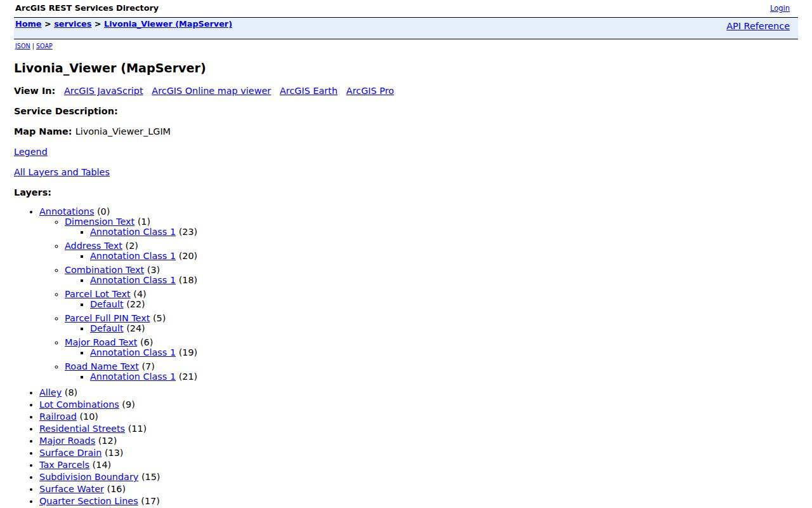Open the Alley layer

[x=50, y=392]
